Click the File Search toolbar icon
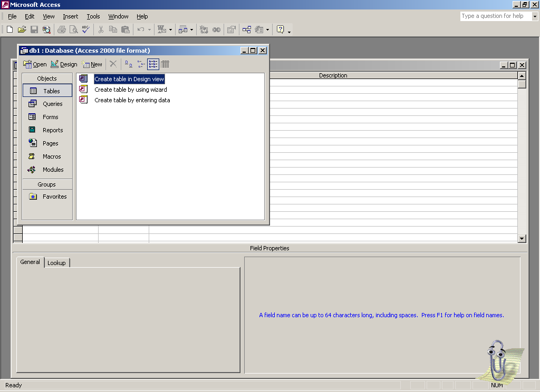 pos(46,30)
